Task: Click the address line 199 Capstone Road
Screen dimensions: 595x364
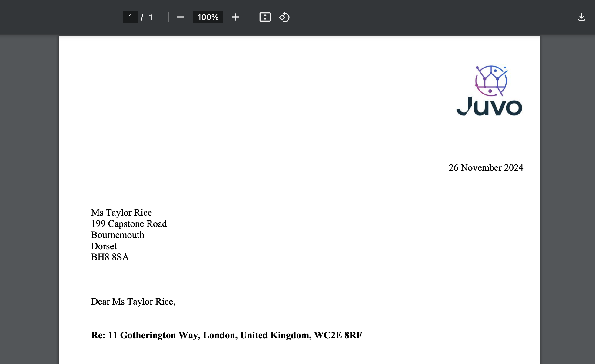Action: coord(129,224)
